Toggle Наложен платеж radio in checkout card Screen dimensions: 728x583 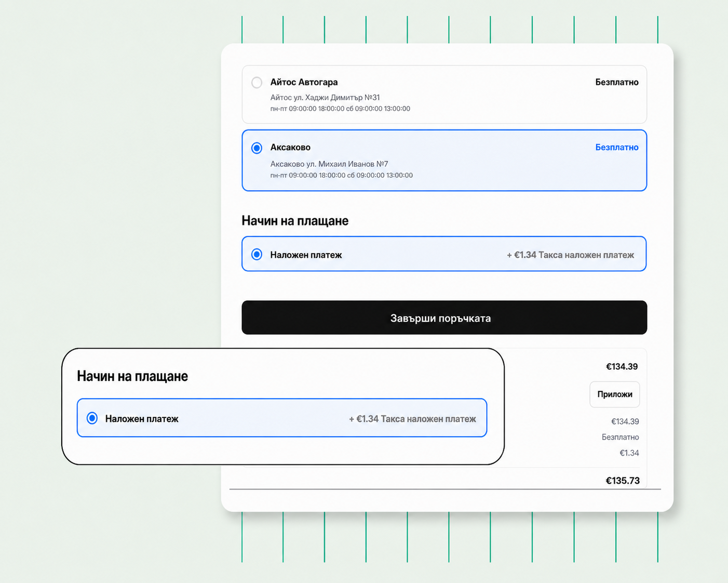click(x=257, y=255)
